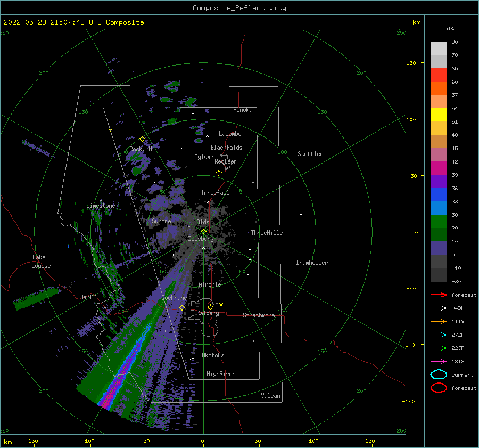Click the yellow diamond marker beside Cochrane
The width and height of the screenshot is (479, 448).
[182, 307]
